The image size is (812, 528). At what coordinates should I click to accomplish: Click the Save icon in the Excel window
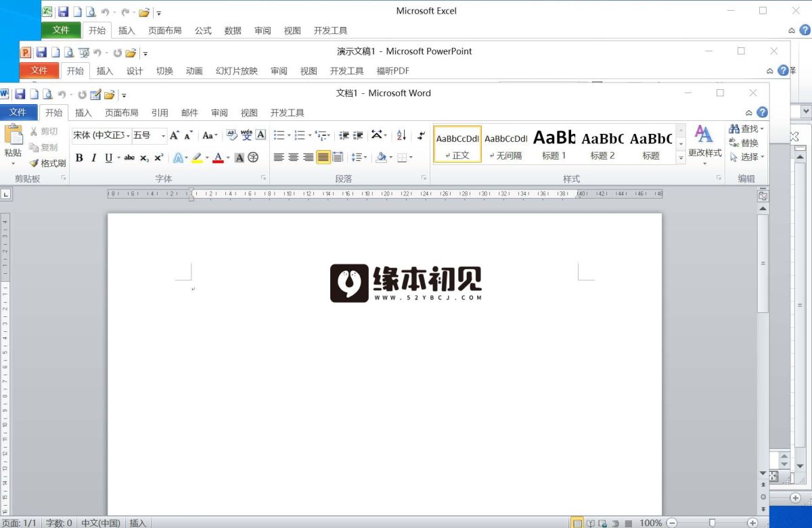click(x=63, y=11)
